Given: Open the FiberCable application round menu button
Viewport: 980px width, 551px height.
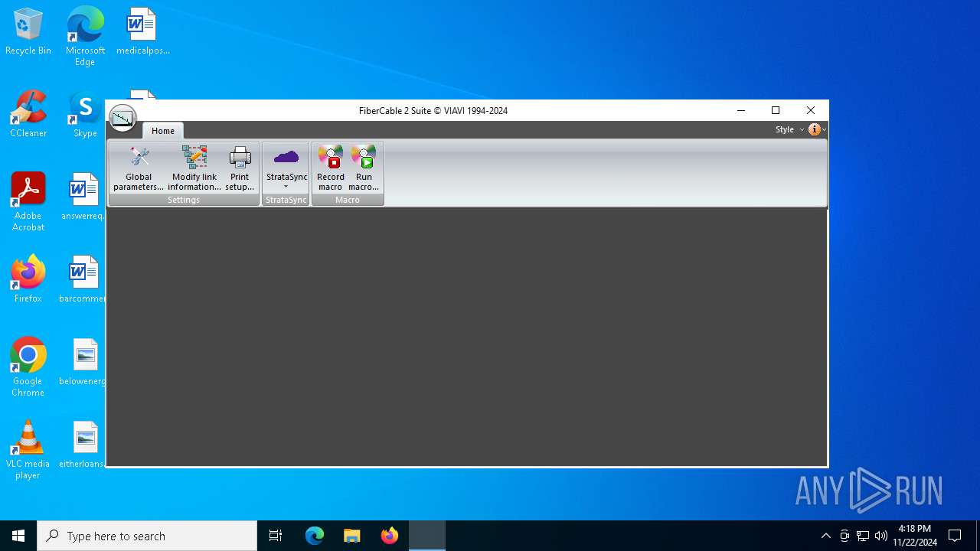Looking at the screenshot, I should pos(122,119).
